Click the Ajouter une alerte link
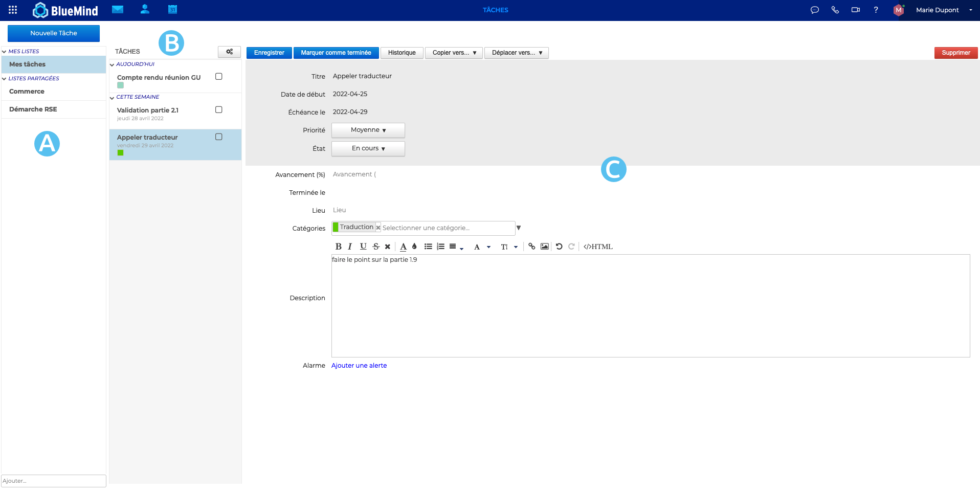This screenshot has width=980, height=493. pyautogui.click(x=359, y=366)
